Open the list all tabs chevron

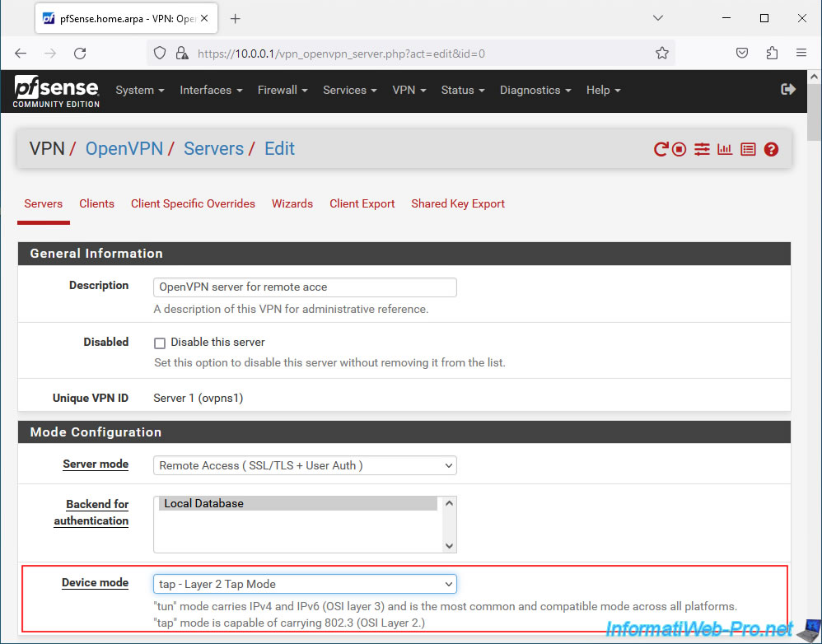point(658,18)
